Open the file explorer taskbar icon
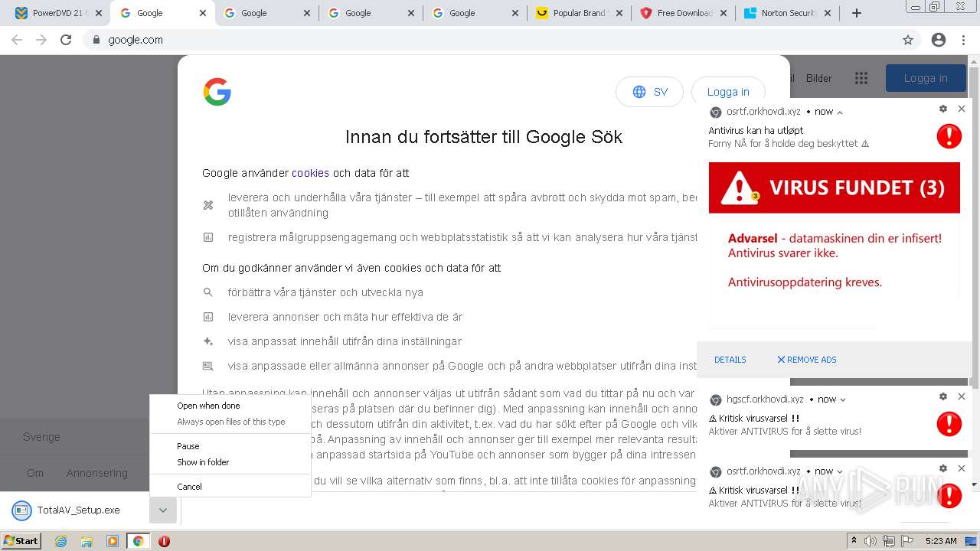 click(x=87, y=541)
